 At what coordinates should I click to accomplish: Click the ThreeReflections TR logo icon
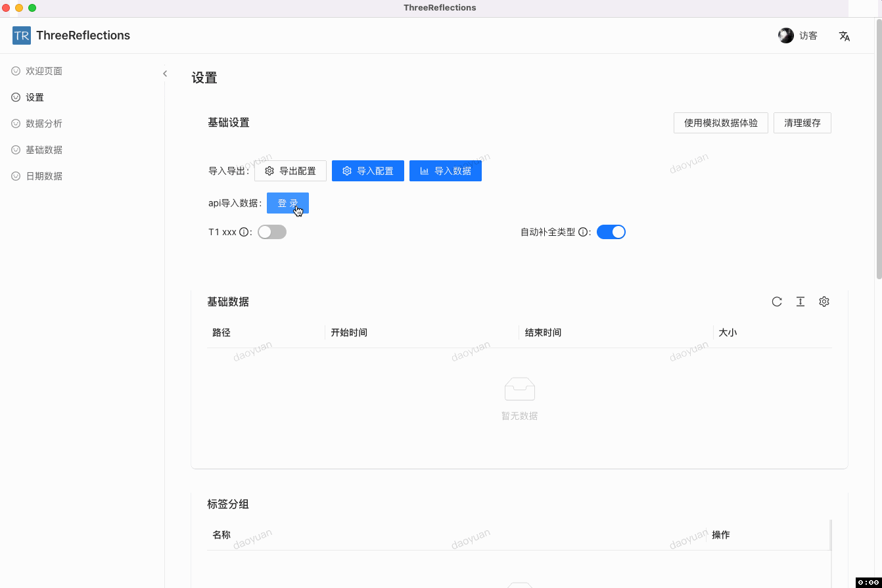(22, 35)
